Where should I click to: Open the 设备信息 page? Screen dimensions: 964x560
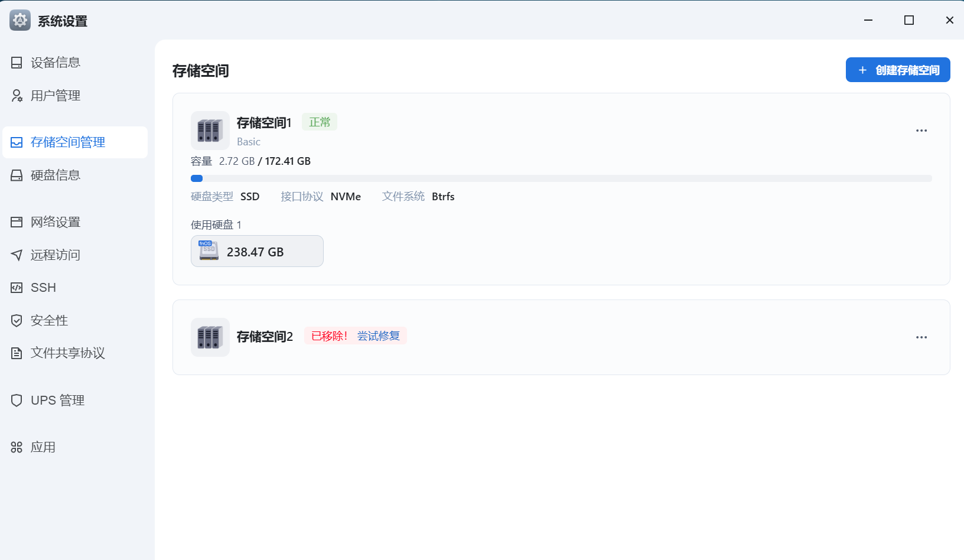point(75,63)
